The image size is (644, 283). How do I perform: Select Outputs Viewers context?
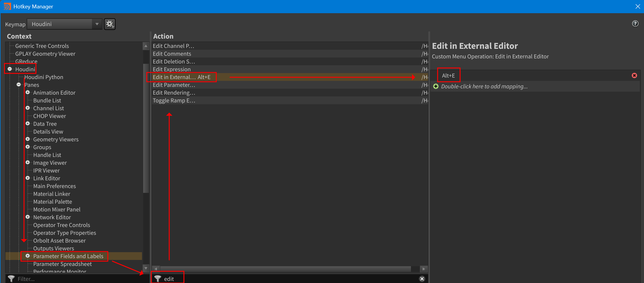coord(54,248)
